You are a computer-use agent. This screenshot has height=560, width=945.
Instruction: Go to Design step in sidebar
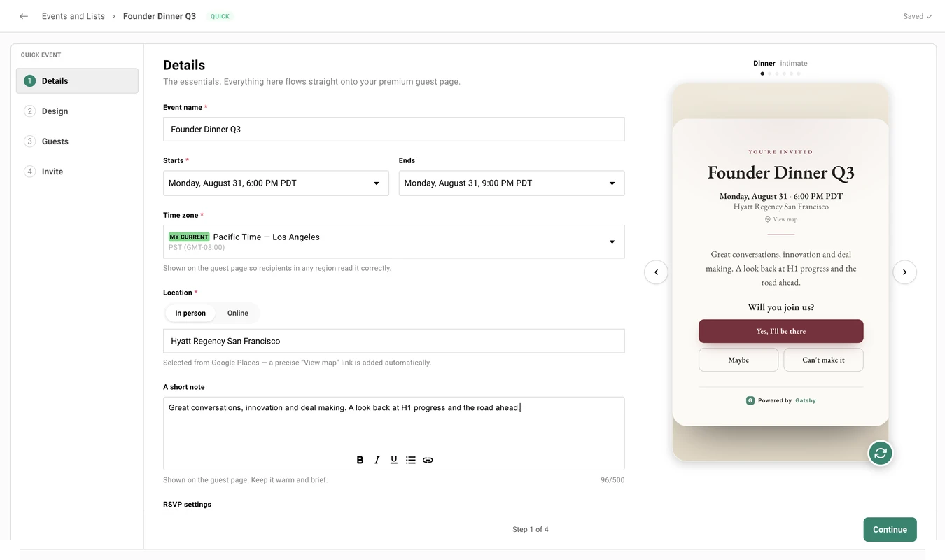click(77, 111)
